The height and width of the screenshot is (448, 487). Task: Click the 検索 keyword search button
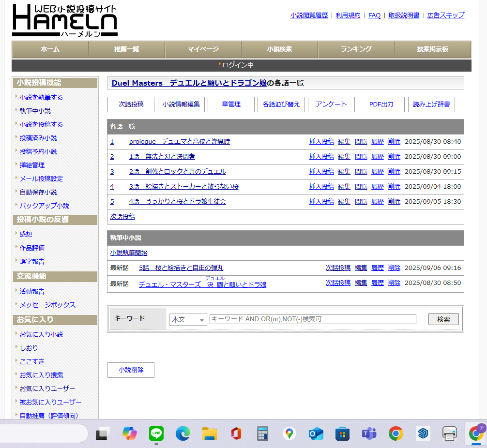[443, 319]
